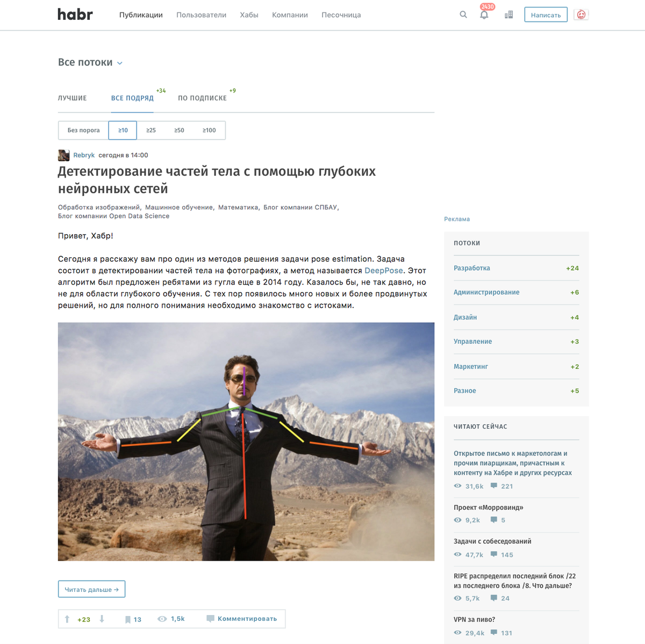Select the ≥50 rating threshold filter
The height and width of the screenshot is (644, 645).
coord(179,130)
